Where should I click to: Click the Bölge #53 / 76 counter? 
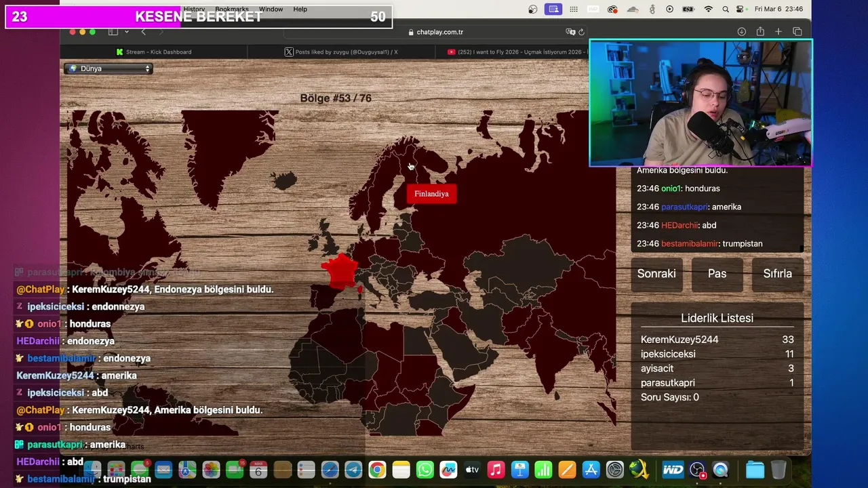click(x=336, y=98)
